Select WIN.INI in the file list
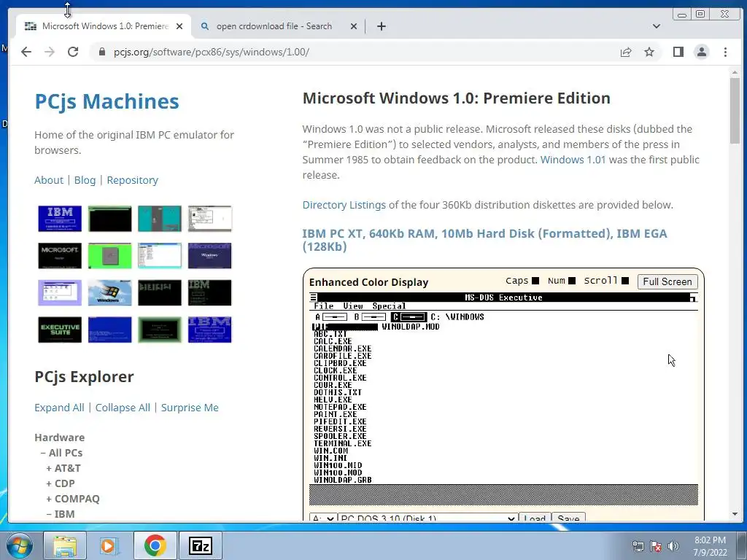 (330, 458)
